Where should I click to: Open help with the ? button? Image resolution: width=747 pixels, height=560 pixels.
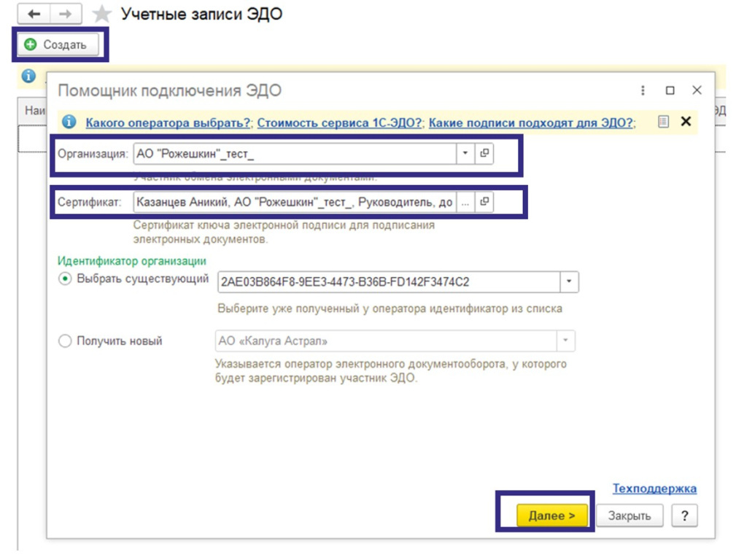point(684,516)
